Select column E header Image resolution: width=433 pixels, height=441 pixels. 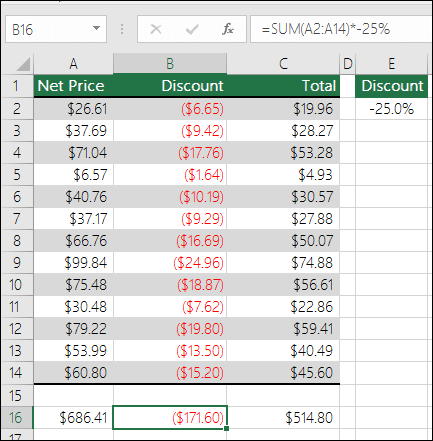391,64
